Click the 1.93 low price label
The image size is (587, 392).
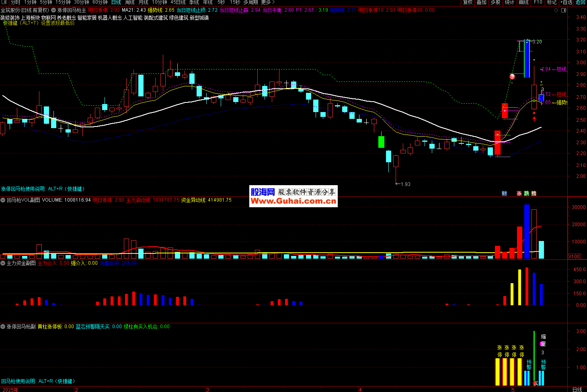click(x=405, y=184)
